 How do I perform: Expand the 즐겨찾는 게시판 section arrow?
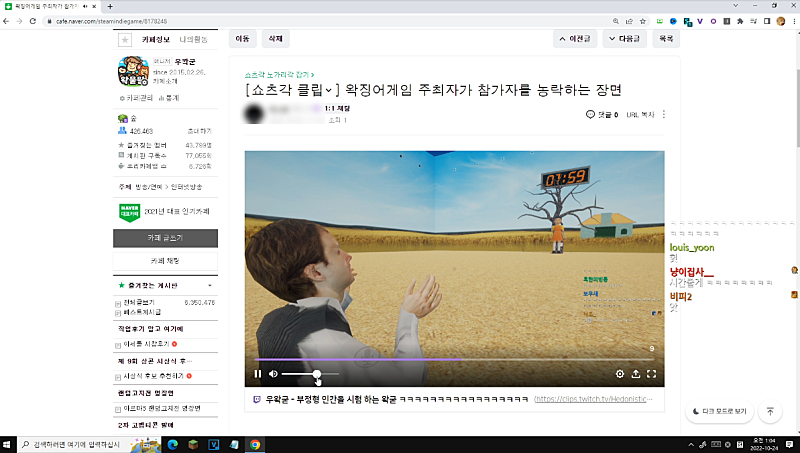coord(209,285)
